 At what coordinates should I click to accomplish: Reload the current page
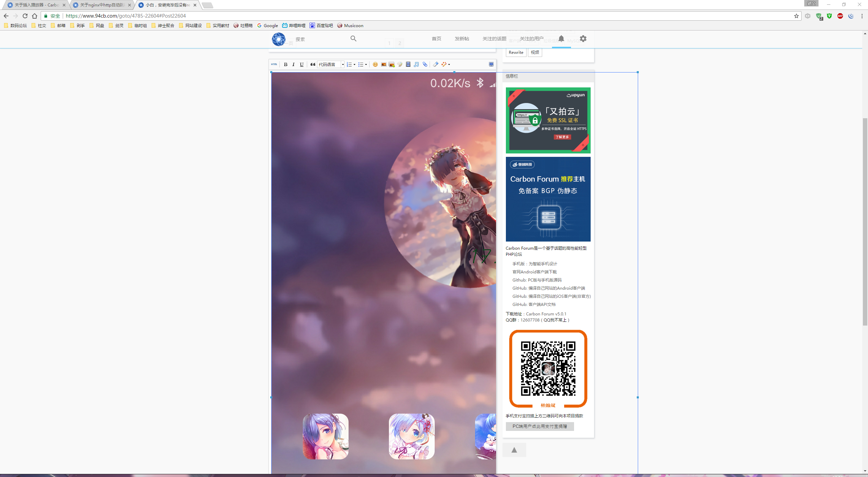click(25, 16)
